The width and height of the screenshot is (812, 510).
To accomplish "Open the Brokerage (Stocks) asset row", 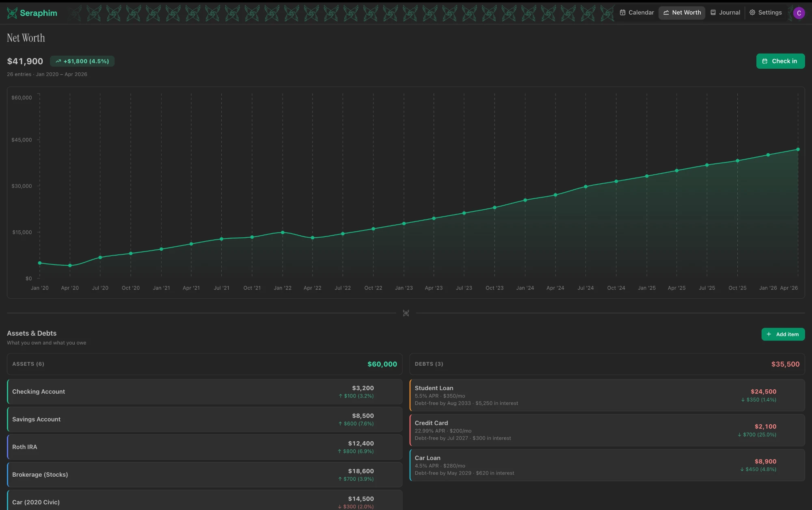I will click(x=205, y=475).
